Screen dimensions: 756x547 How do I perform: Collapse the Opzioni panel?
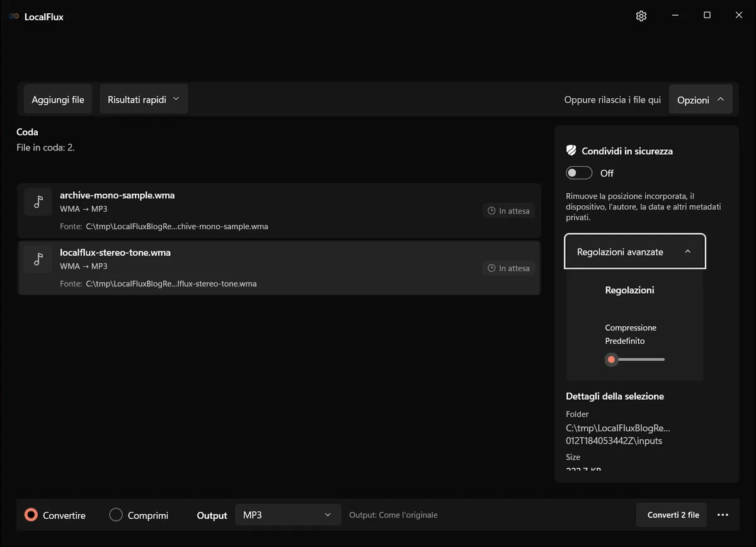tap(701, 99)
